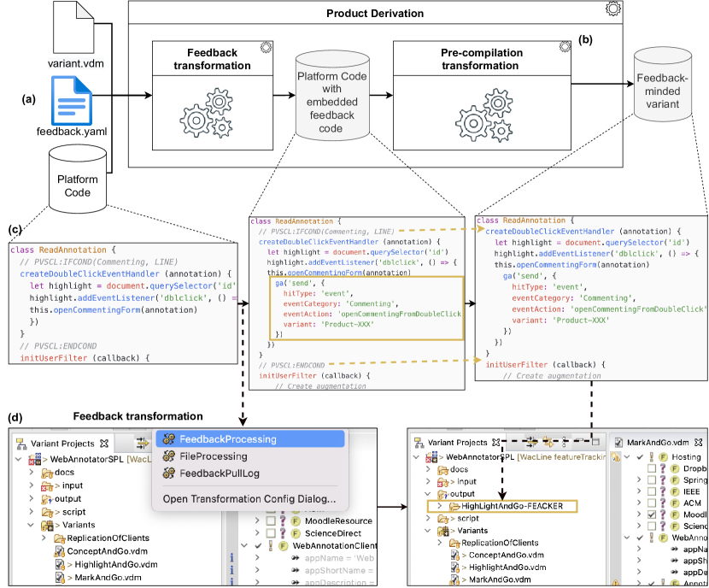Image resolution: width=709 pixels, height=588 pixels.
Task: Click gear icon in Pre-compilation transformation box
Action: click(565, 47)
